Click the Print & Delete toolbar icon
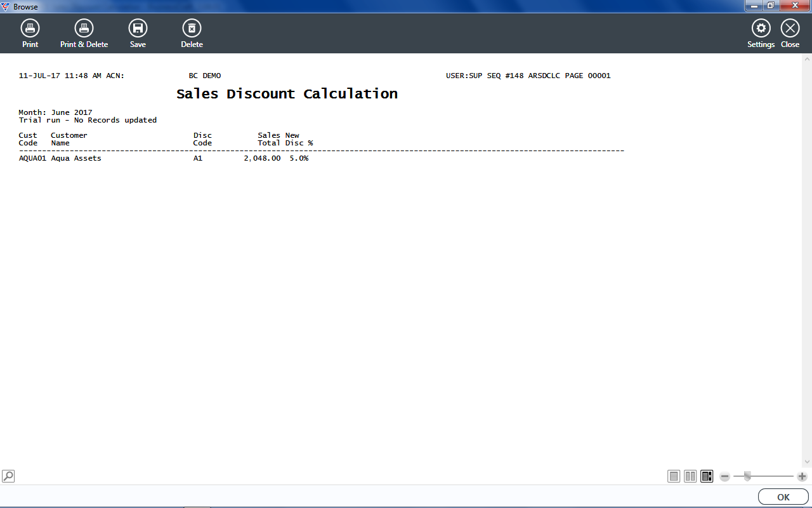Screen dimensions: 812x508 [x=84, y=29]
